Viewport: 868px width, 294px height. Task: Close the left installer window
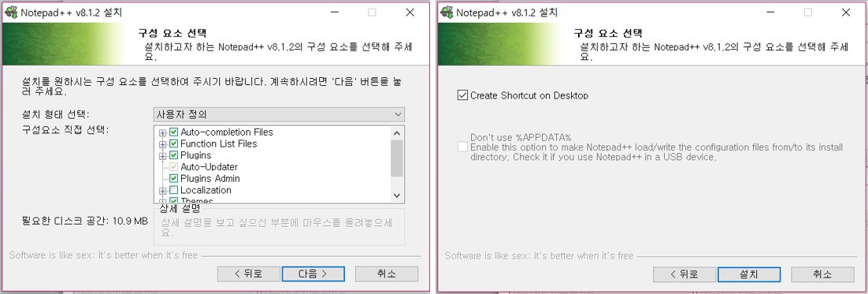pyautogui.click(x=410, y=13)
